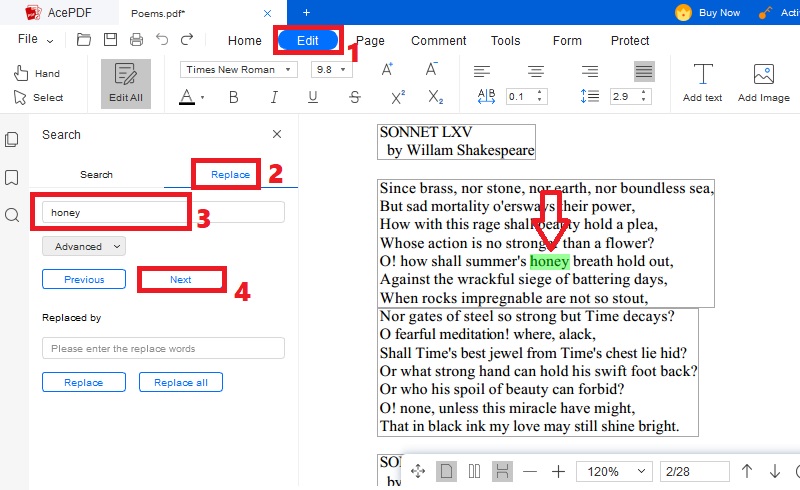Activate the Edit All tool
Viewport: 800px width, 490px height.
pos(126,84)
